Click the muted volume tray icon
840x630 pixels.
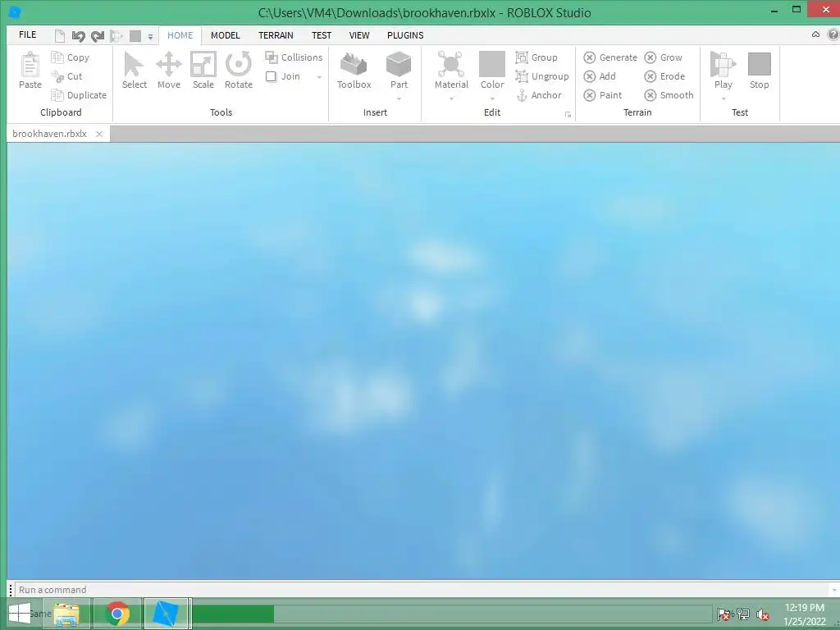[762, 614]
